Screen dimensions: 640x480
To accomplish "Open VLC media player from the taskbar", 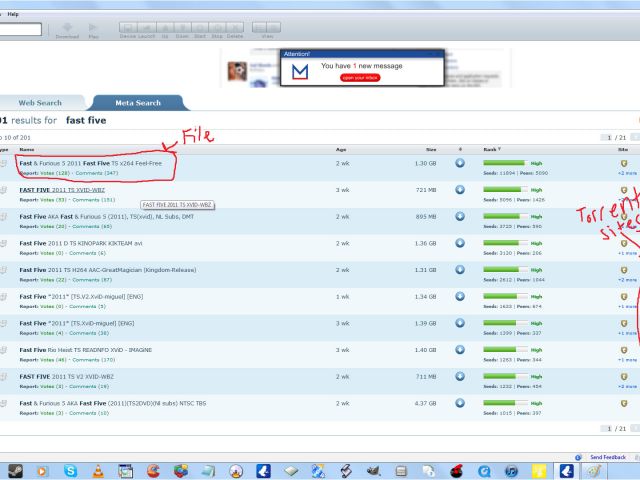I will 98,470.
